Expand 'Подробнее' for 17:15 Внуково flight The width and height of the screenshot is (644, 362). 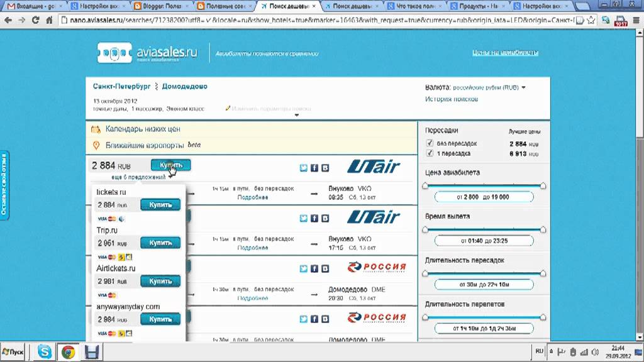253,248
